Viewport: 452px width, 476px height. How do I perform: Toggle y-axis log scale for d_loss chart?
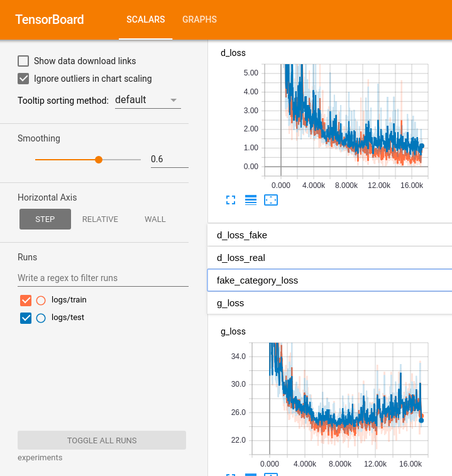point(251,200)
